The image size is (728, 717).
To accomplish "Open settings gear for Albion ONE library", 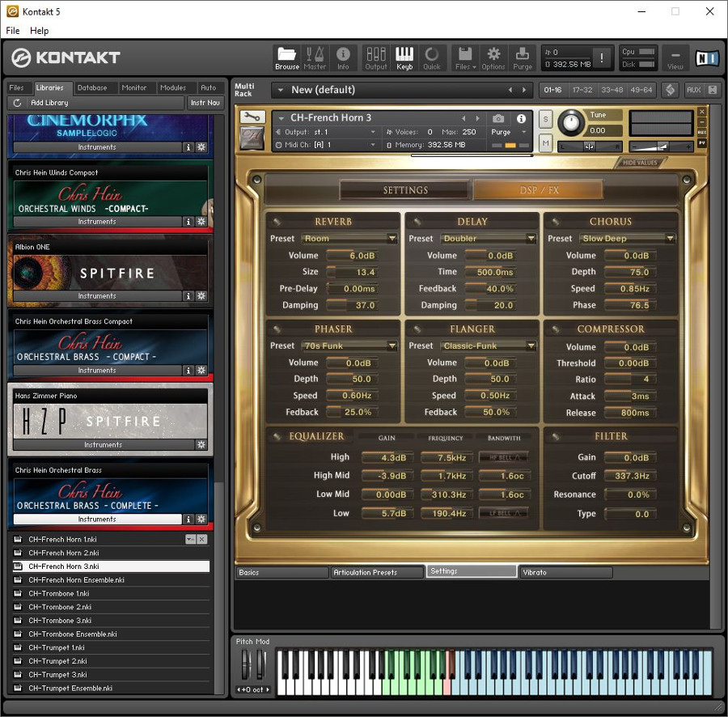I will click(201, 296).
